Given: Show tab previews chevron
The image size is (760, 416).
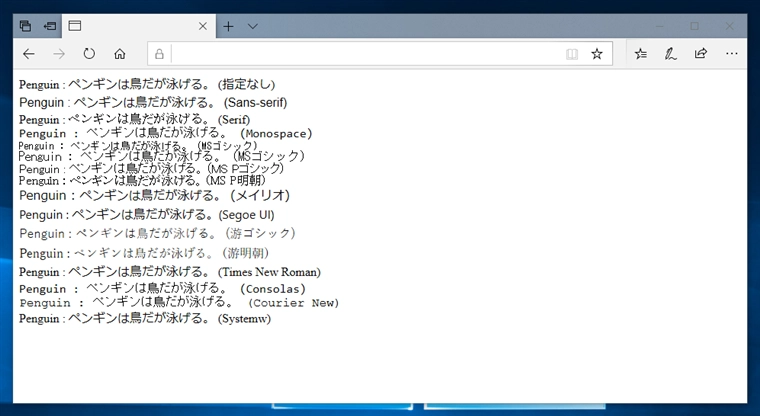Looking at the screenshot, I should click(x=253, y=26).
